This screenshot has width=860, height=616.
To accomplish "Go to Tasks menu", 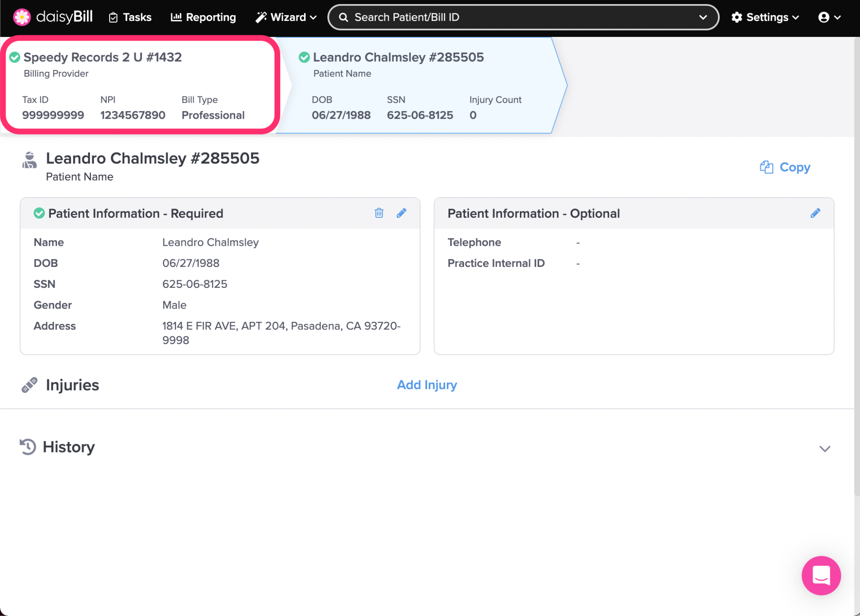I will [130, 17].
